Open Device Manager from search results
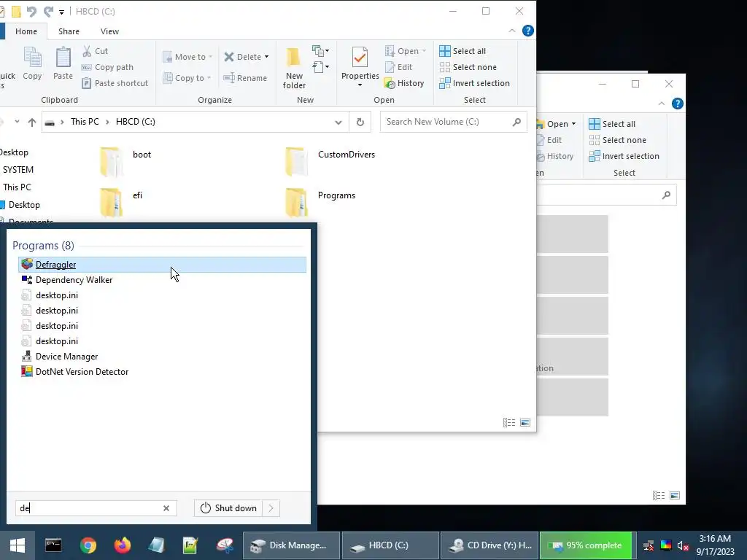Screen dimensions: 747x560 point(162,357)
